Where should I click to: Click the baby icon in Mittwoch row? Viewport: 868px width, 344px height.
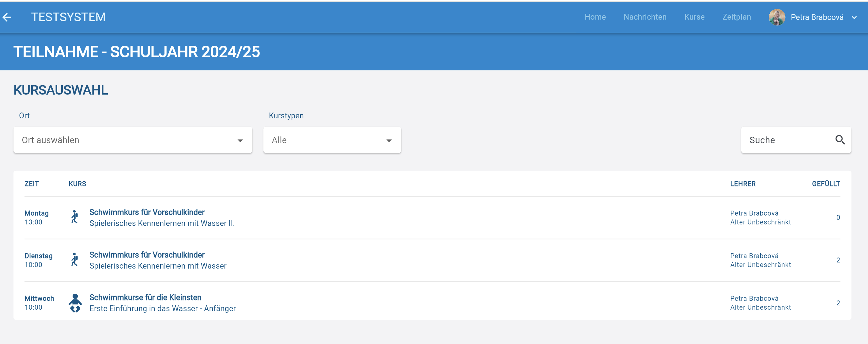tap(75, 303)
